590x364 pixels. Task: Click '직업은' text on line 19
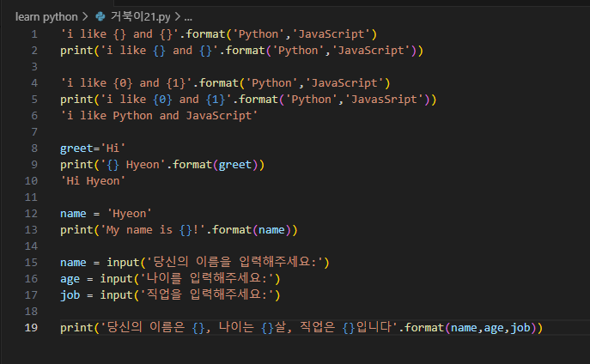(317, 327)
